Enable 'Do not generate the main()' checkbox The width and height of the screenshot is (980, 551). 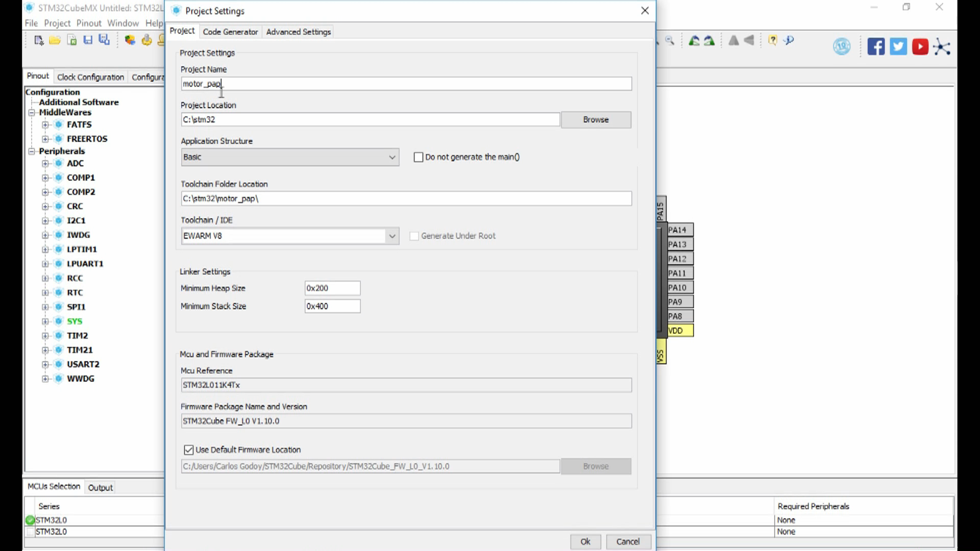click(x=419, y=157)
